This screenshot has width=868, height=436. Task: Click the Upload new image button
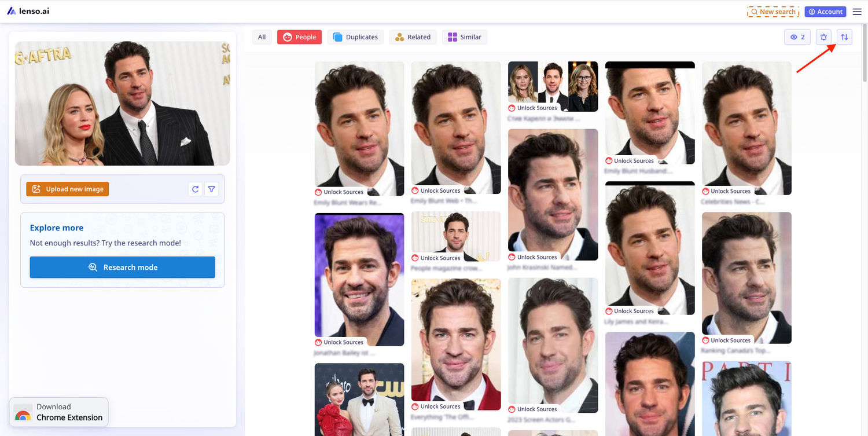pos(68,189)
